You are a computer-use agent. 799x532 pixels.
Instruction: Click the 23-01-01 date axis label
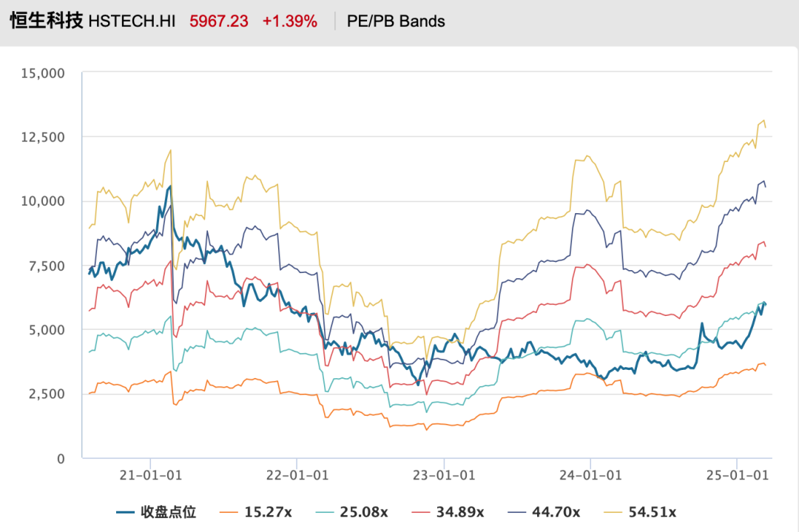(x=444, y=475)
